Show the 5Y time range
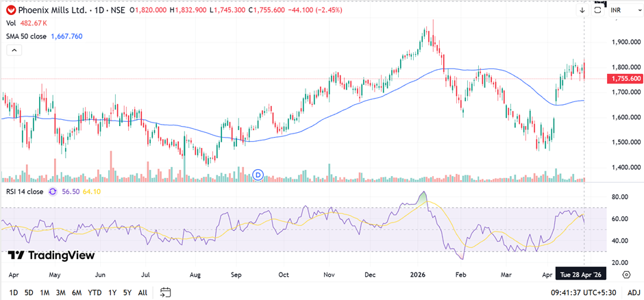 pos(127,292)
